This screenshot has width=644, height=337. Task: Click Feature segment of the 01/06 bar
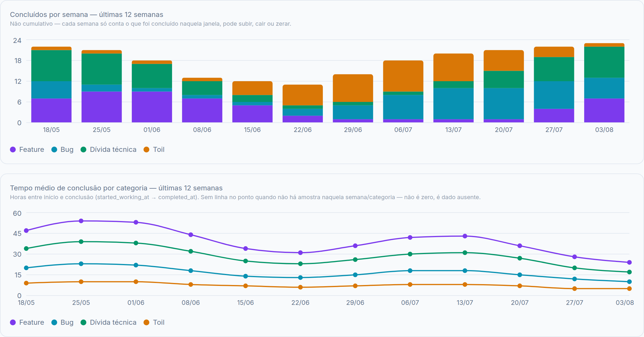click(x=152, y=107)
